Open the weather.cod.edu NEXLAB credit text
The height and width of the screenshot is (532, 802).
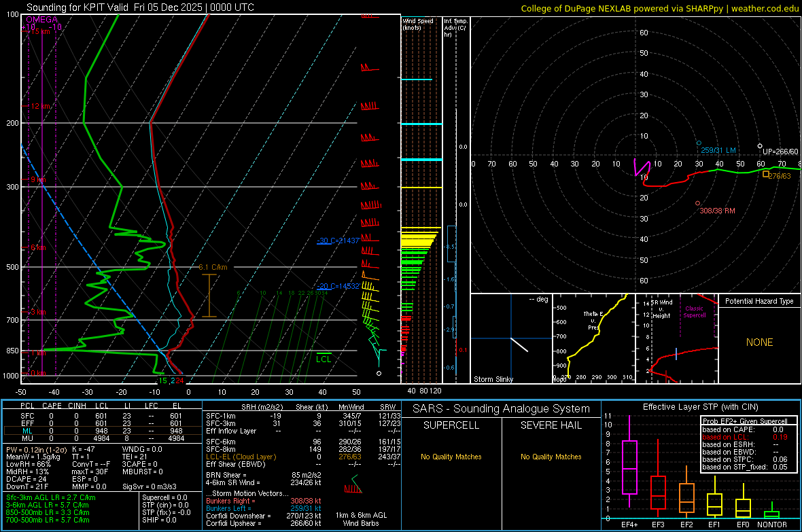(x=659, y=8)
